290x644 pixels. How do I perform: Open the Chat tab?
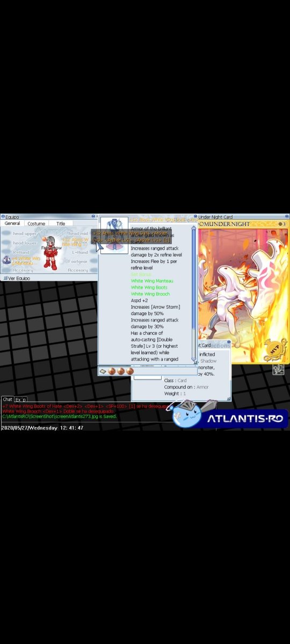click(x=8, y=399)
